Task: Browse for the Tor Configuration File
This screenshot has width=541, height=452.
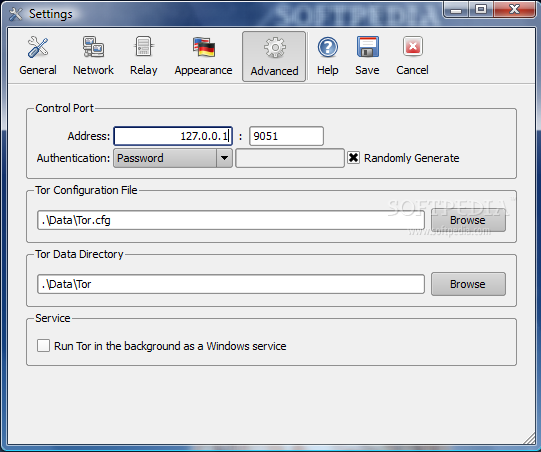Action: point(468,220)
